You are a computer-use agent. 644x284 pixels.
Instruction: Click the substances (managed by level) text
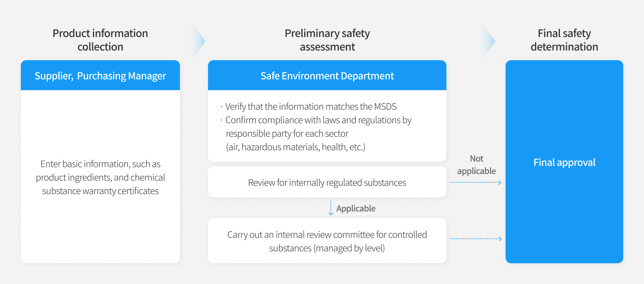coord(327,248)
